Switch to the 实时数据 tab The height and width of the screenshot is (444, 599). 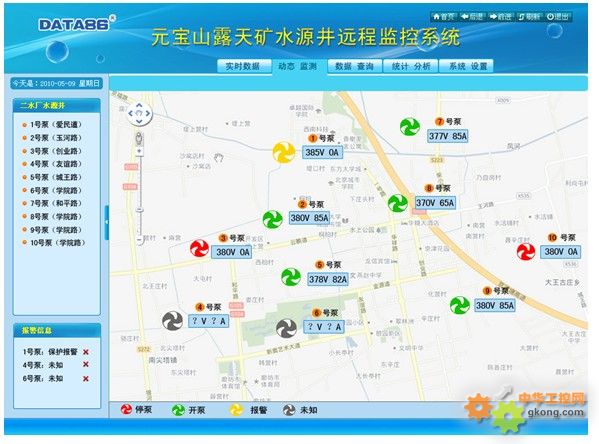(x=243, y=66)
